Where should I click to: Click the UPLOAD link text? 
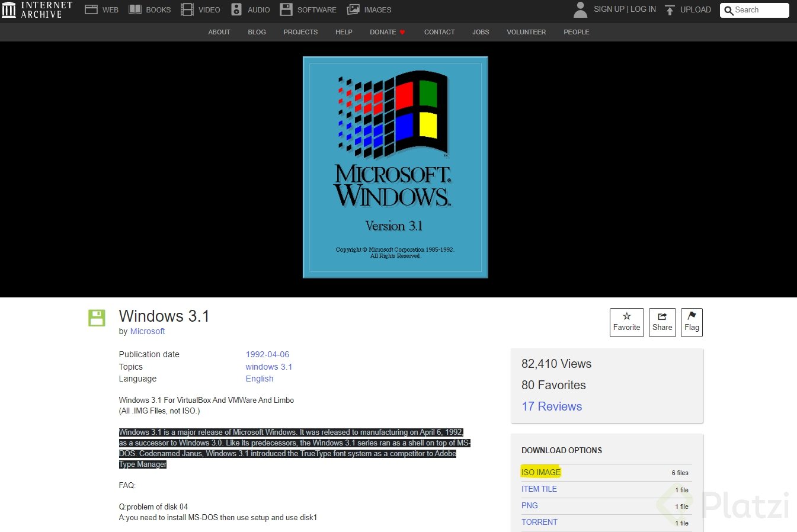point(696,9)
